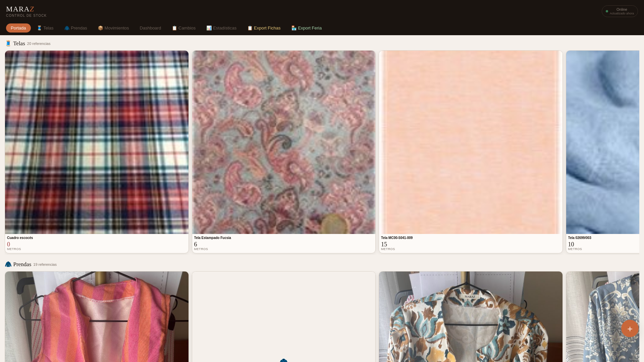
Task: Click Export Feria button
Action: click(307, 28)
